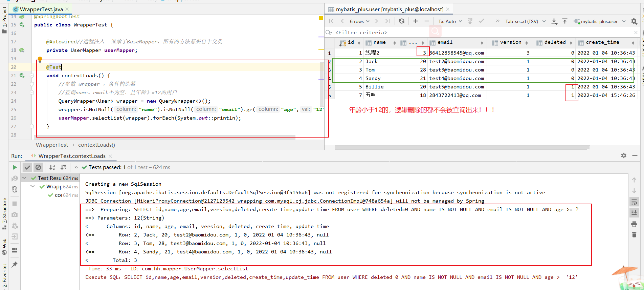This screenshot has width=644, height=290.
Task: Collapse the Test Results tree node
Action: tap(24, 178)
